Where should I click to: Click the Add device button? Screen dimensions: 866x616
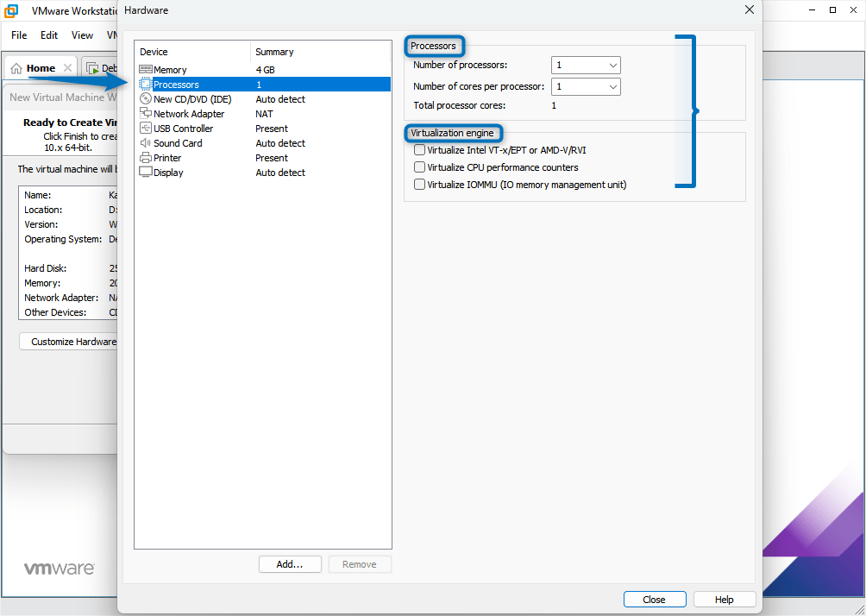click(x=290, y=563)
